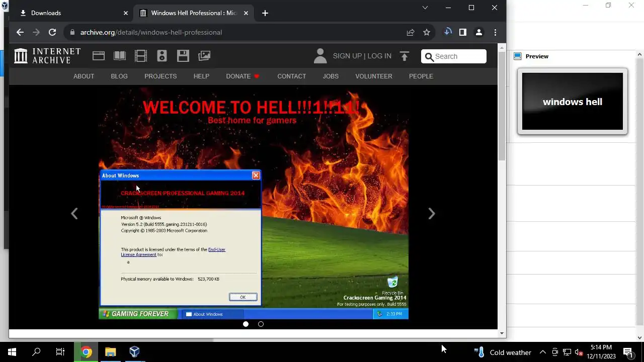Open the Texts book icon

coord(120,56)
